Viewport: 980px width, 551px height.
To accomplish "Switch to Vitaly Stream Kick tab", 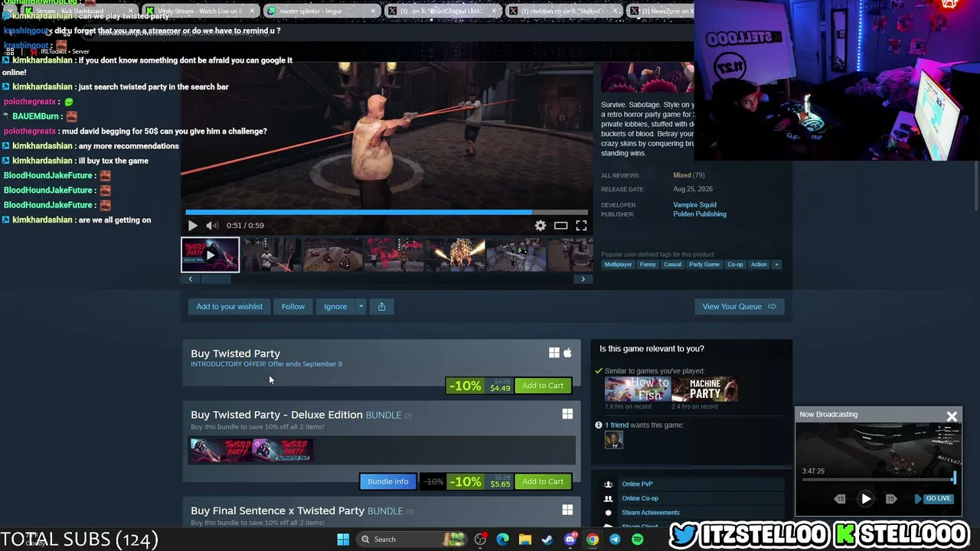I will click(199, 11).
